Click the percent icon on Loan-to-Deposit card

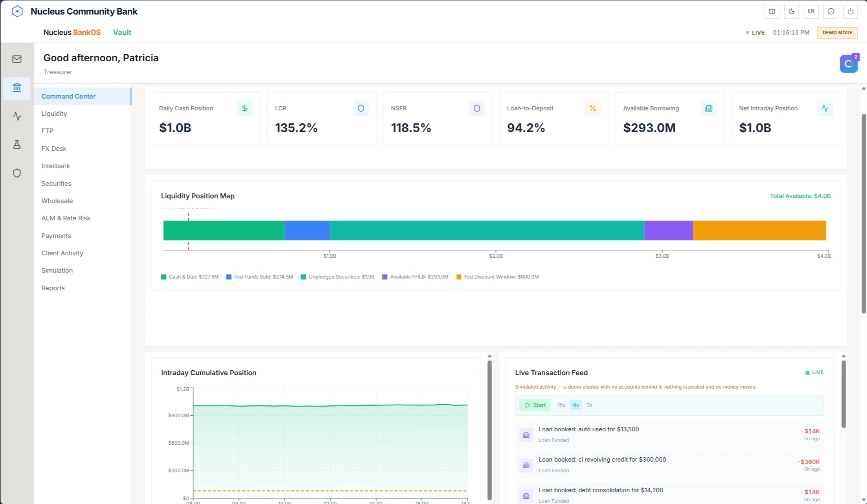pyautogui.click(x=593, y=108)
